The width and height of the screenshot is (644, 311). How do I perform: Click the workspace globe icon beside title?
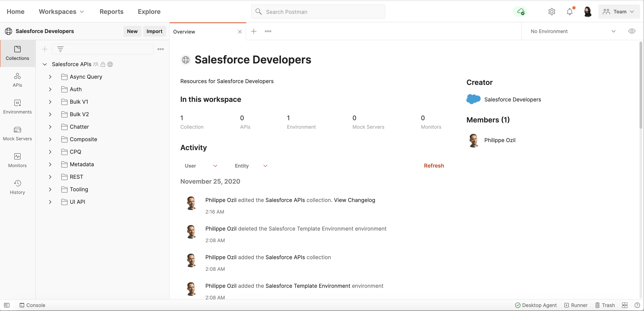click(186, 60)
